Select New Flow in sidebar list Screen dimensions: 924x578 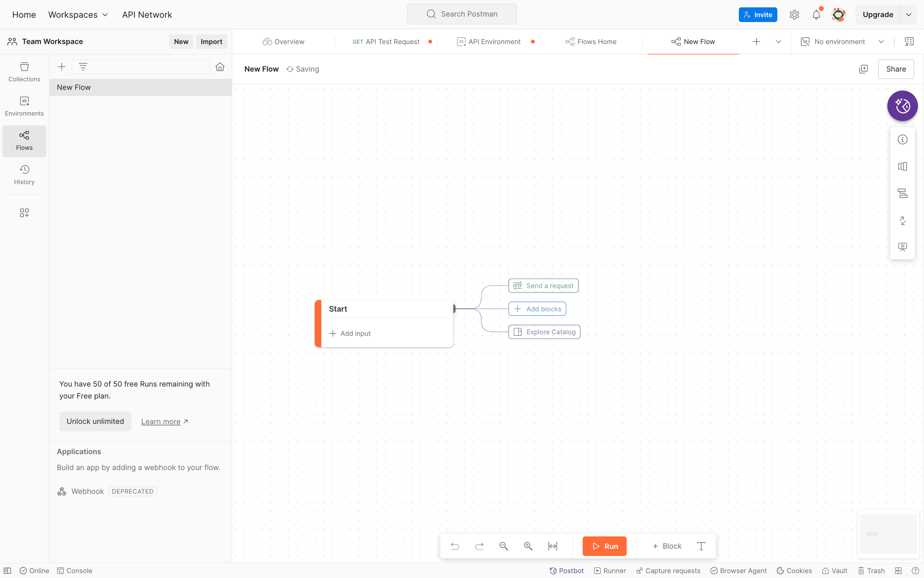(x=140, y=88)
